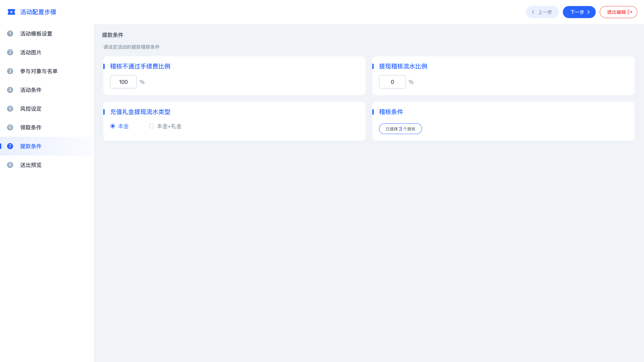The width and height of the screenshot is (644, 362).
Task: Switch to 风控设定 step
Action: click(31, 109)
